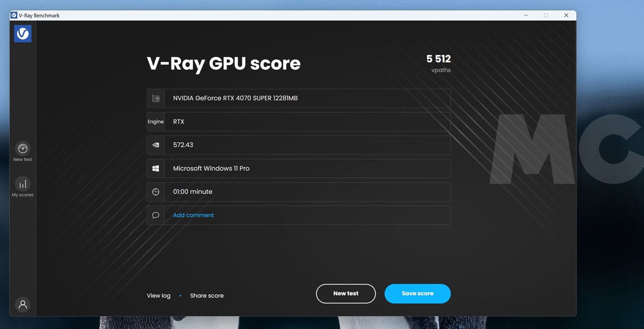644x329 pixels.
Task: Open the New test speedometer icon
Action: [x=23, y=149]
